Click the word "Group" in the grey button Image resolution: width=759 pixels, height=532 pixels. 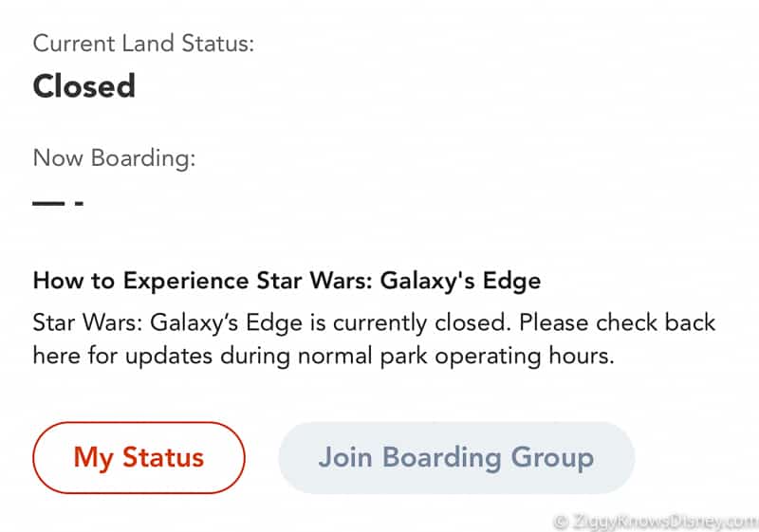(x=552, y=457)
